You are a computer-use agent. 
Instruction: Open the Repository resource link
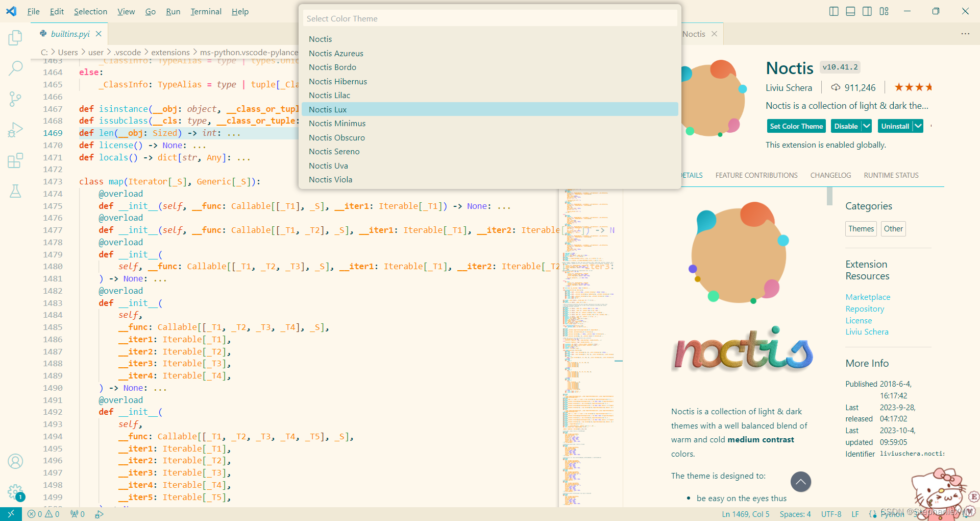865,309
